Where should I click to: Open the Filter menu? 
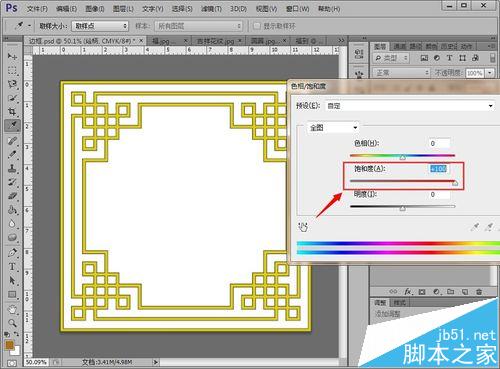pos(211,8)
